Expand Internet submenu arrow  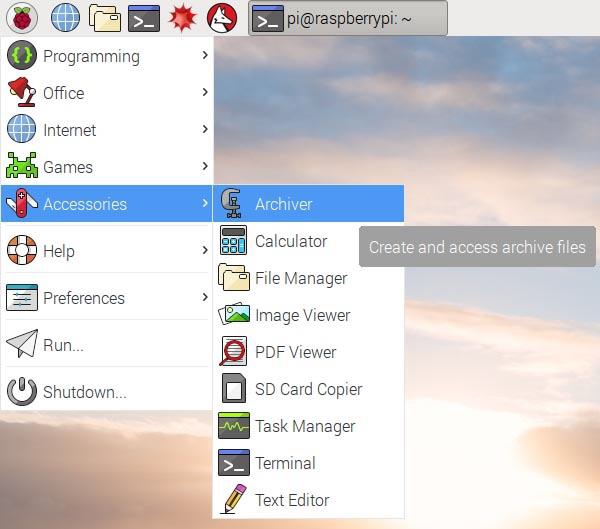205,129
